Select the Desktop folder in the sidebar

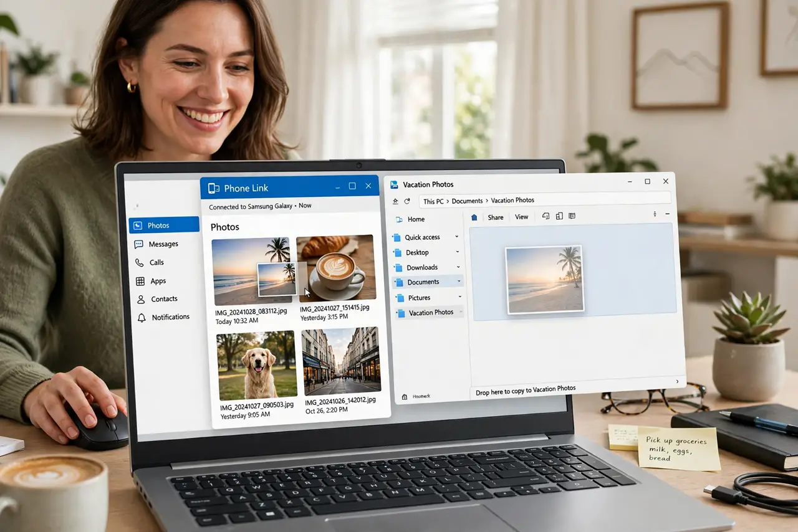click(411, 252)
